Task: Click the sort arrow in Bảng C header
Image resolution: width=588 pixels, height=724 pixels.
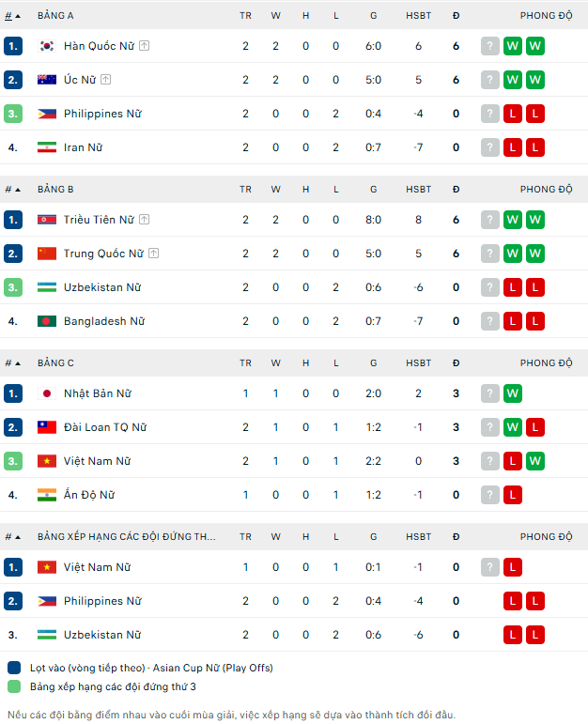Action: pos(19,363)
